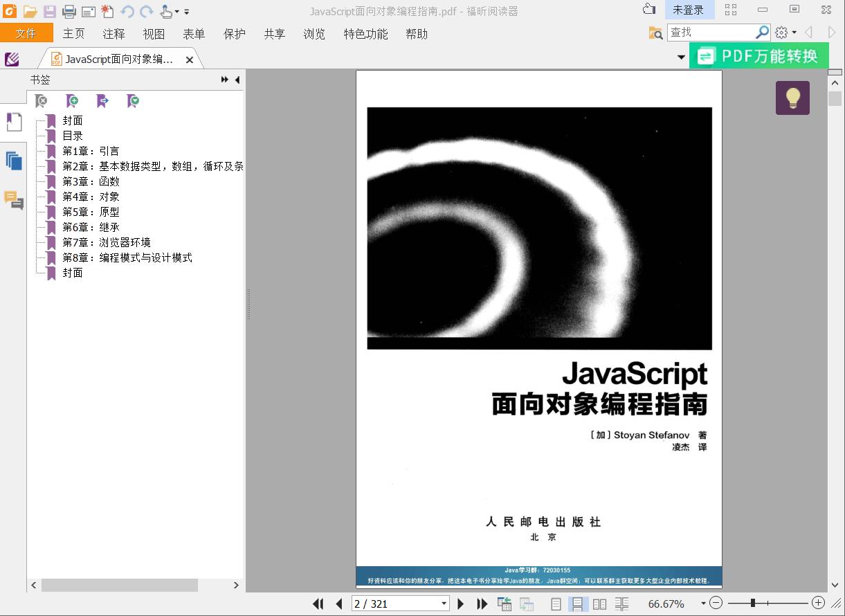Open the 特色功能 tab
Image resolution: width=845 pixels, height=616 pixels.
point(366,33)
